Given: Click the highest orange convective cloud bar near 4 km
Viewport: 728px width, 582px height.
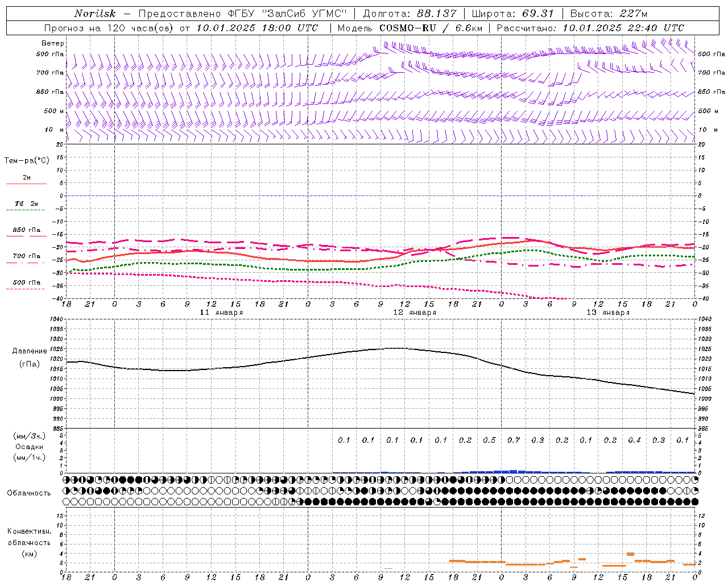Looking at the screenshot, I should coord(630,554).
